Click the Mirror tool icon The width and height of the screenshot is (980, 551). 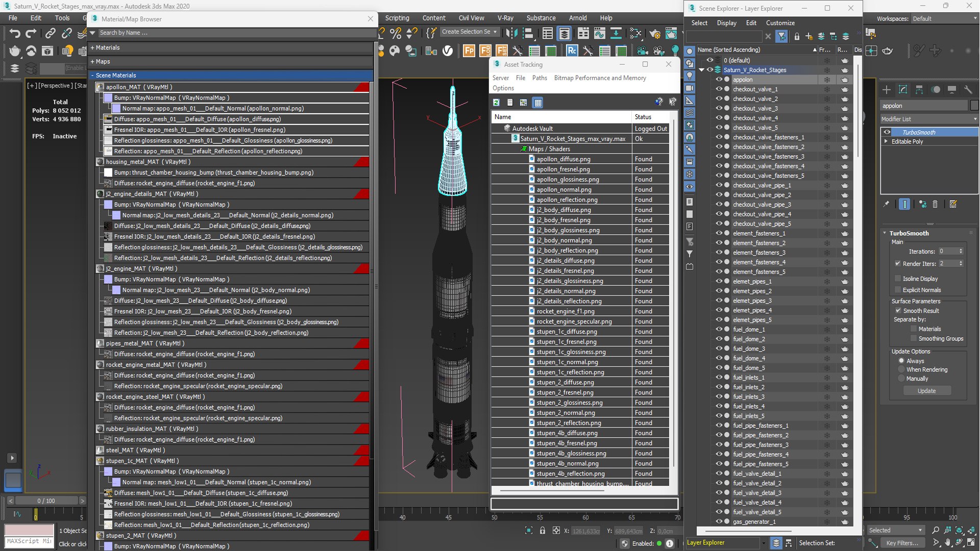pos(511,34)
